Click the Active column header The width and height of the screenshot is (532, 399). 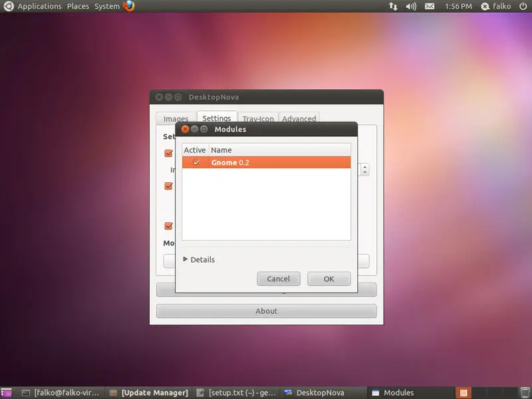(x=195, y=150)
